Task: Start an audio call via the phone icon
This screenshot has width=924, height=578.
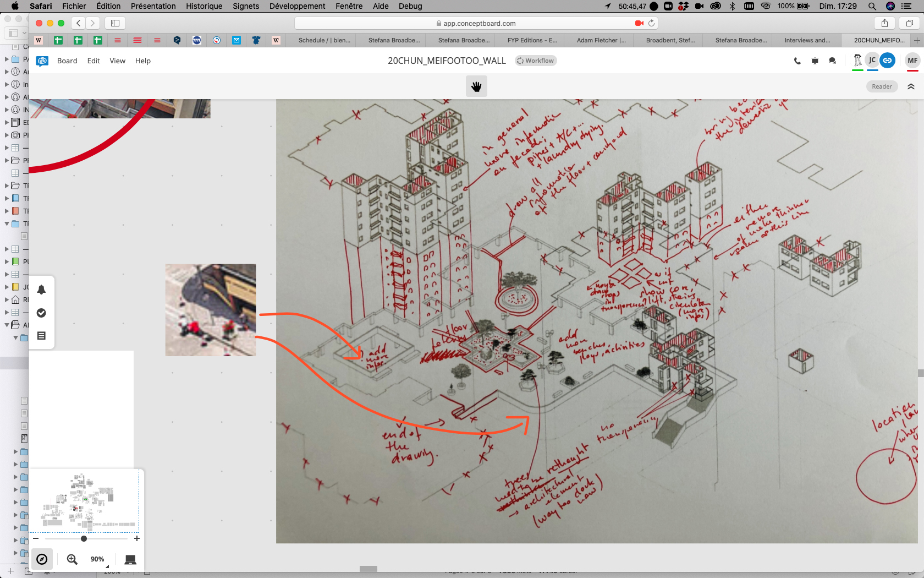Action: tap(797, 61)
